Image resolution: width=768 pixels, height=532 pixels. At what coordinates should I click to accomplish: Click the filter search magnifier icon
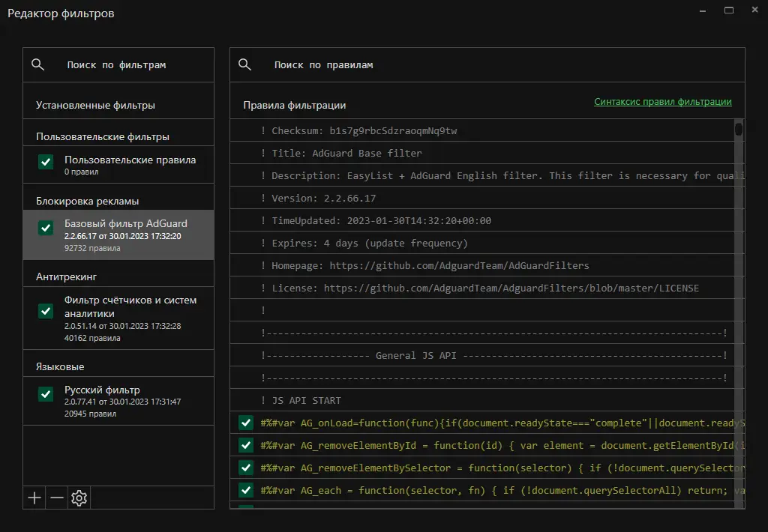tap(38, 64)
